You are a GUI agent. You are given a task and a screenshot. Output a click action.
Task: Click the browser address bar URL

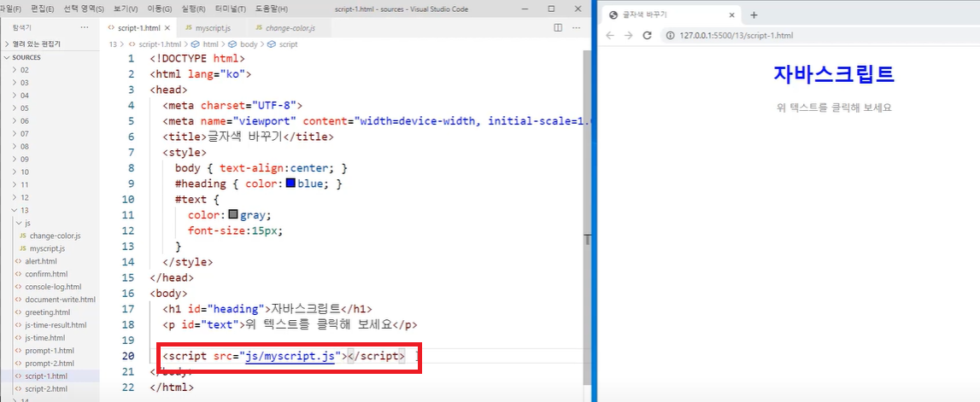point(736,36)
